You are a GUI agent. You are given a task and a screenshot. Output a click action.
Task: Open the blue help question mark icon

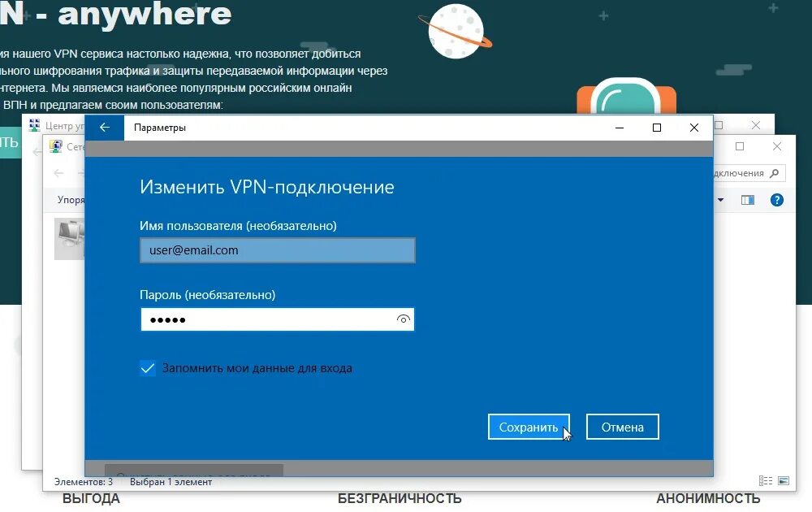[776, 200]
